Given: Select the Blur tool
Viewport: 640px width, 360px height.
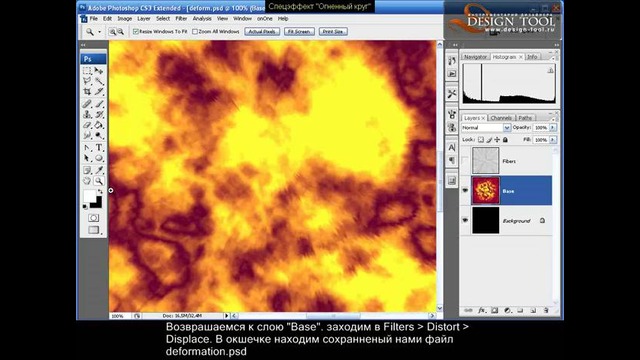Looking at the screenshot, I should click(x=87, y=135).
